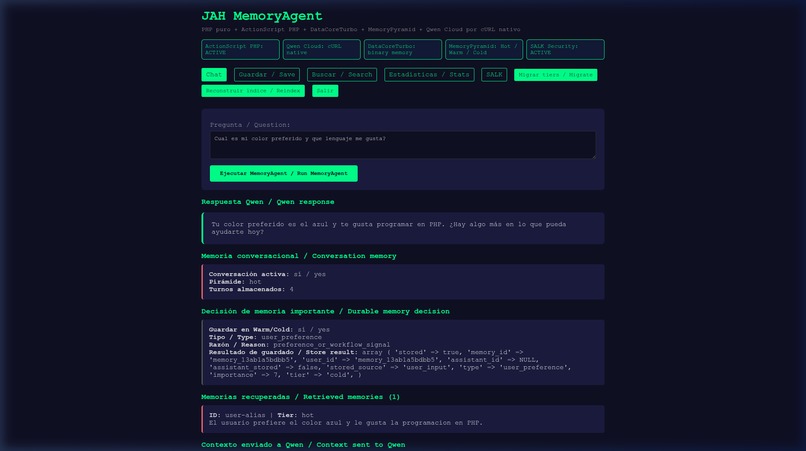Image resolution: width=806 pixels, height=451 pixels.
Task: Click Guardar en Warm/Cold: si / yes line
Action: point(269,330)
